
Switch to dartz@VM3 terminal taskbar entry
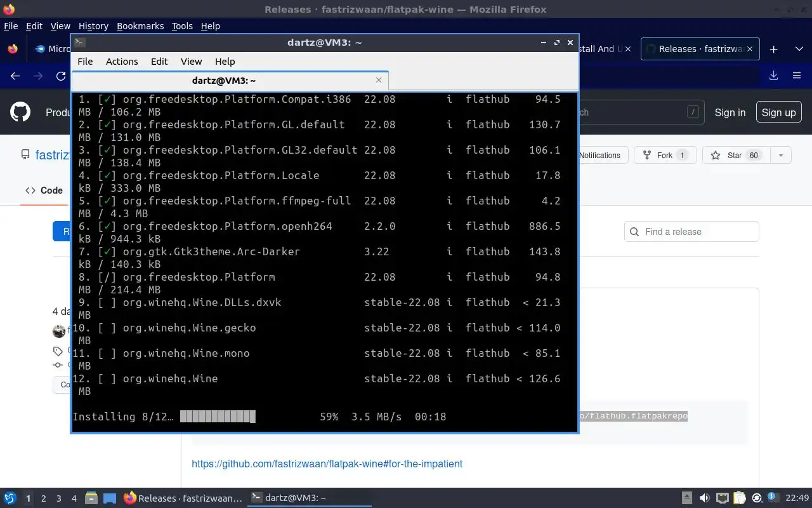(x=308, y=498)
